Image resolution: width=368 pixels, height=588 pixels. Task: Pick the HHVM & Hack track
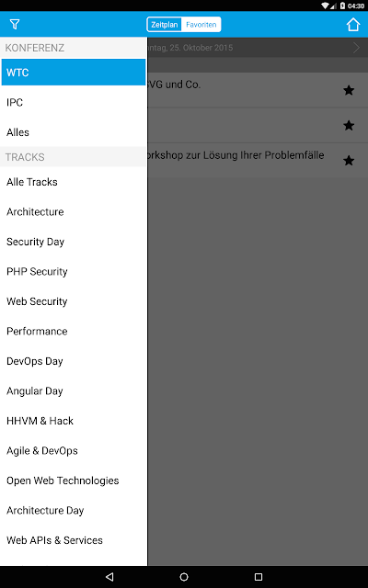click(74, 421)
